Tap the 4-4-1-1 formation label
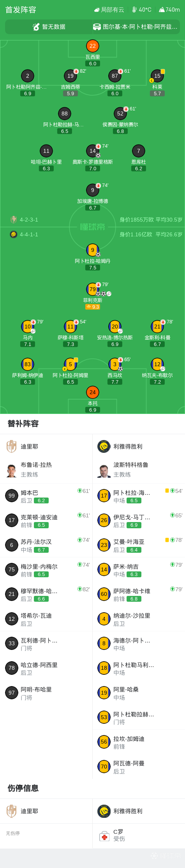Screen dimensions: 185x868 coord(29,234)
